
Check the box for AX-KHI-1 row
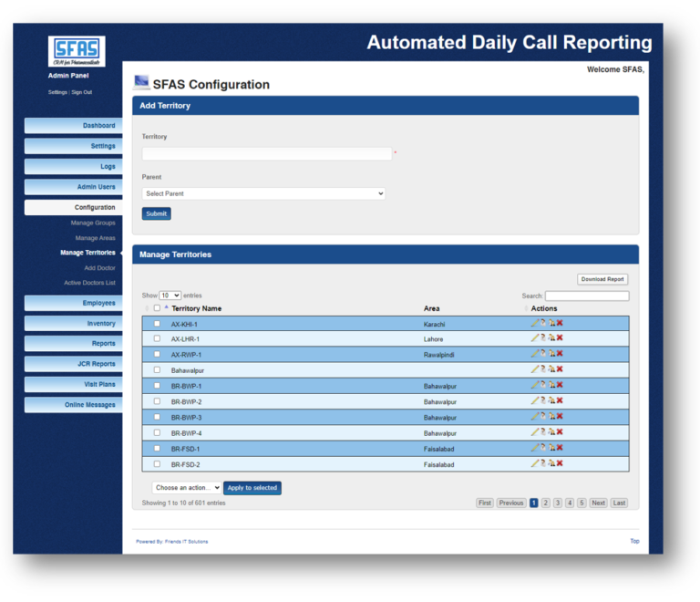point(157,324)
